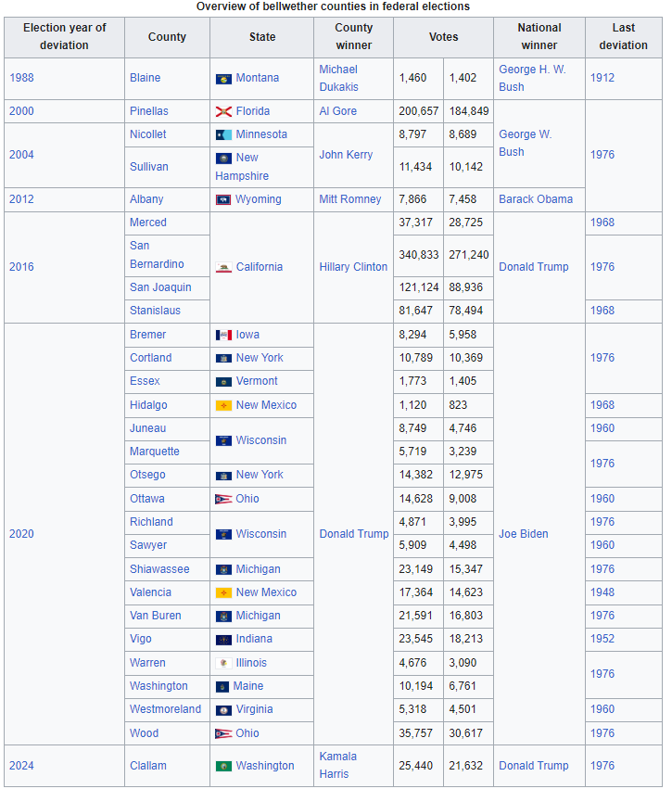Click the Ohio flag in Wood row
This screenshot has width=672, height=789.
pyautogui.click(x=223, y=733)
